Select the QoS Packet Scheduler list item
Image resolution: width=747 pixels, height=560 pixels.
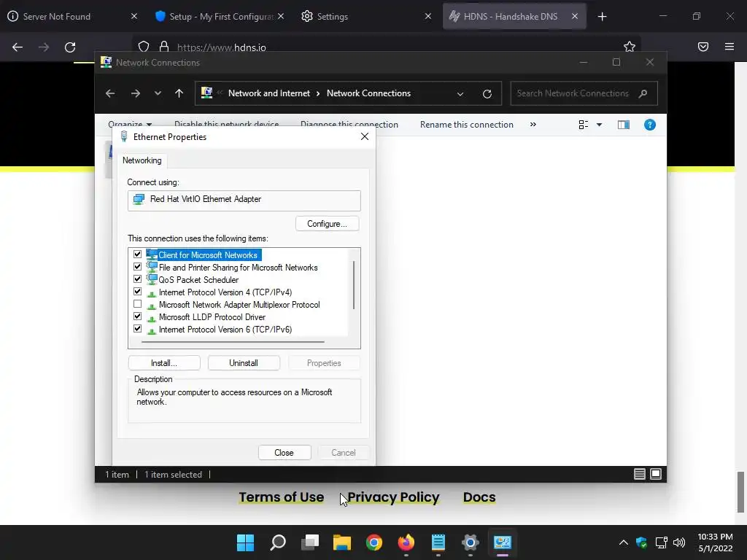(x=198, y=280)
